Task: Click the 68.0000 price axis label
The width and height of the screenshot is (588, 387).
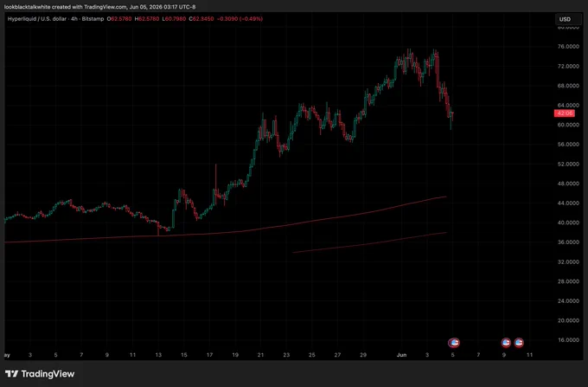Action: pos(568,86)
